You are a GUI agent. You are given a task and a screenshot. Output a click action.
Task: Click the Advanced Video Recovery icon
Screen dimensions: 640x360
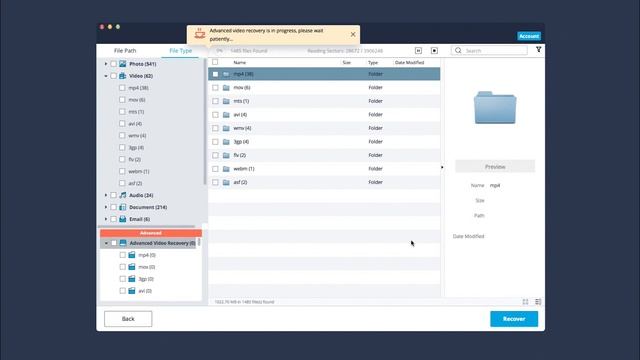coord(123,243)
